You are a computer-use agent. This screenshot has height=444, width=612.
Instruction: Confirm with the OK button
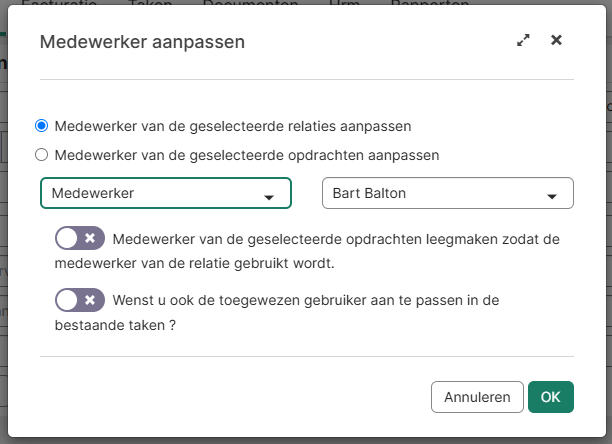[551, 397]
